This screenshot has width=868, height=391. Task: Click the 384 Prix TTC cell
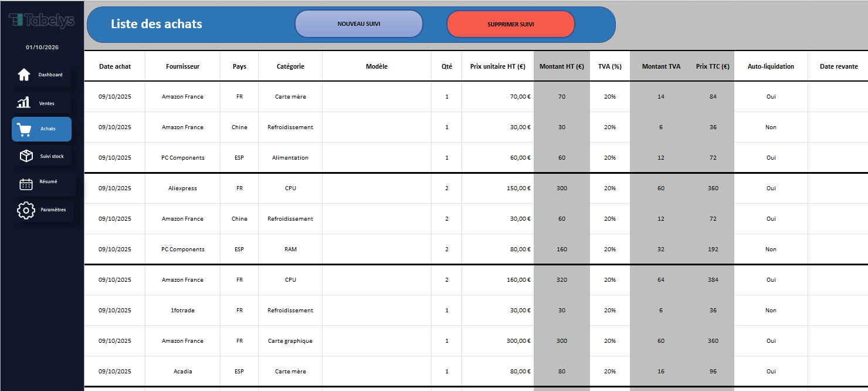713,280
